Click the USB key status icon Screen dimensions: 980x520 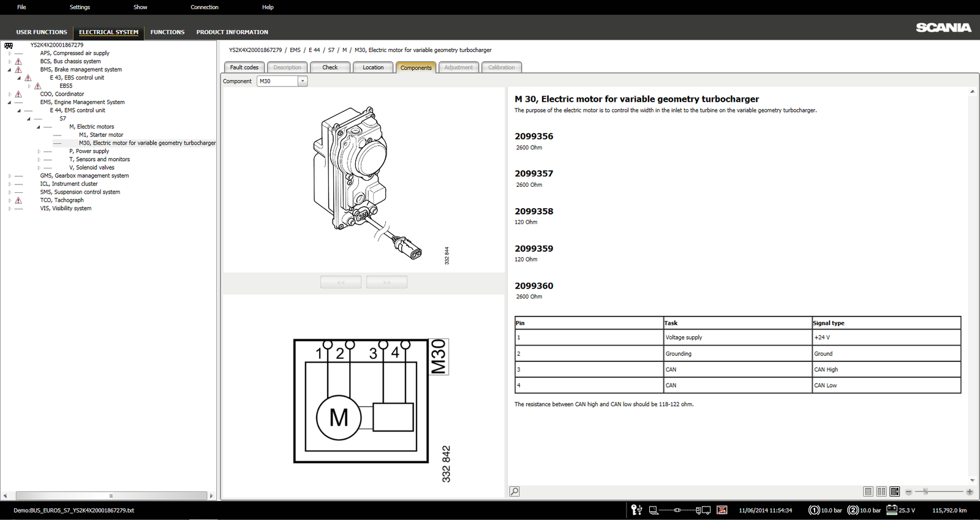point(637,510)
